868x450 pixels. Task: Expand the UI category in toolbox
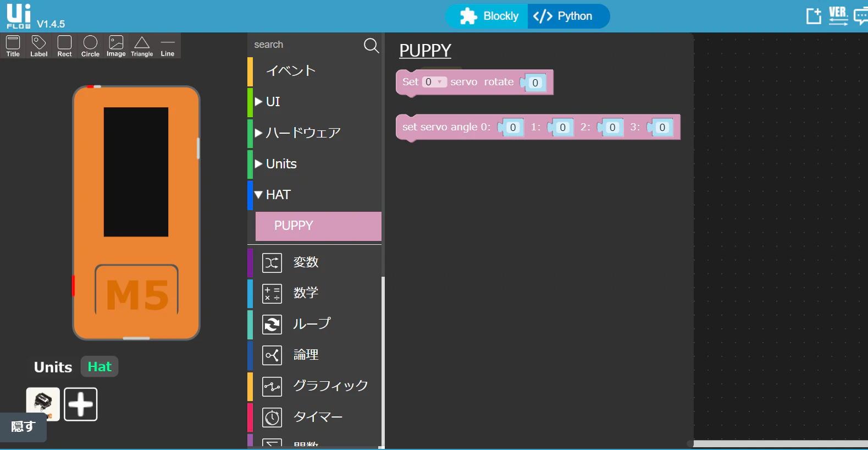click(x=314, y=102)
